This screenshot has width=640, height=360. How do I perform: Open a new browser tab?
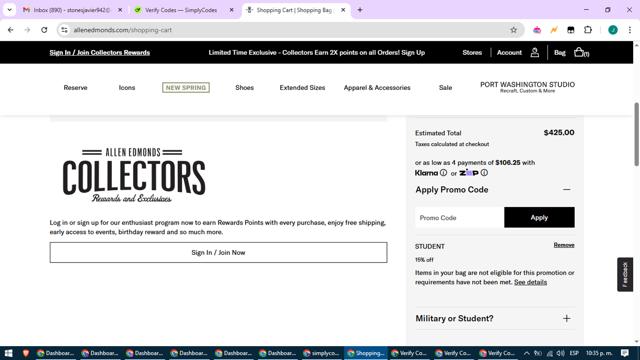pos(360,10)
